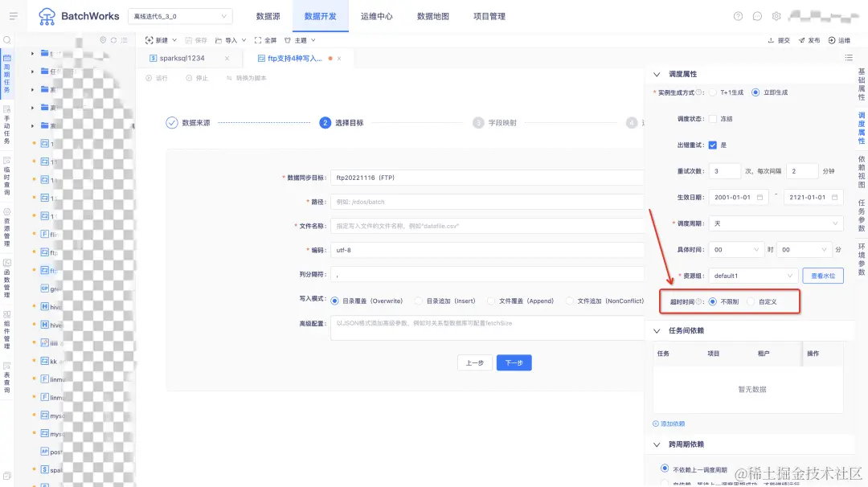Click 全屏 fullscreen toolbar button
Image resolution: width=868 pixels, height=487 pixels.
click(265, 40)
